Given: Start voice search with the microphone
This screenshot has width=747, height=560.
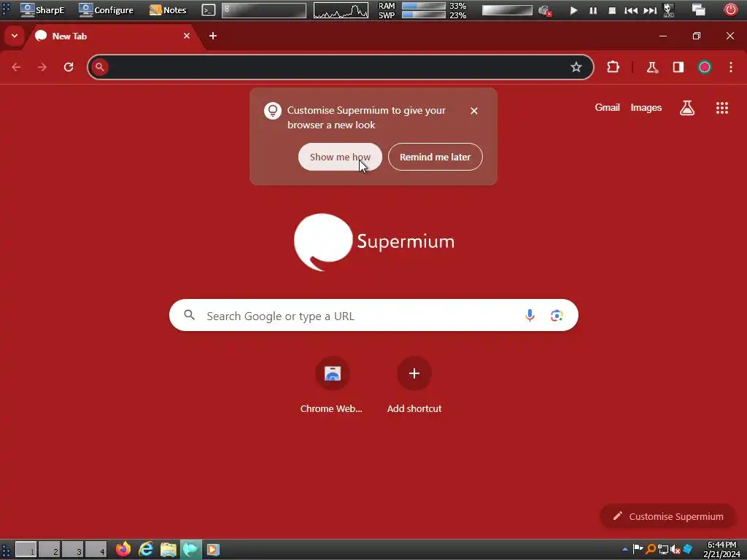Looking at the screenshot, I should (530, 315).
